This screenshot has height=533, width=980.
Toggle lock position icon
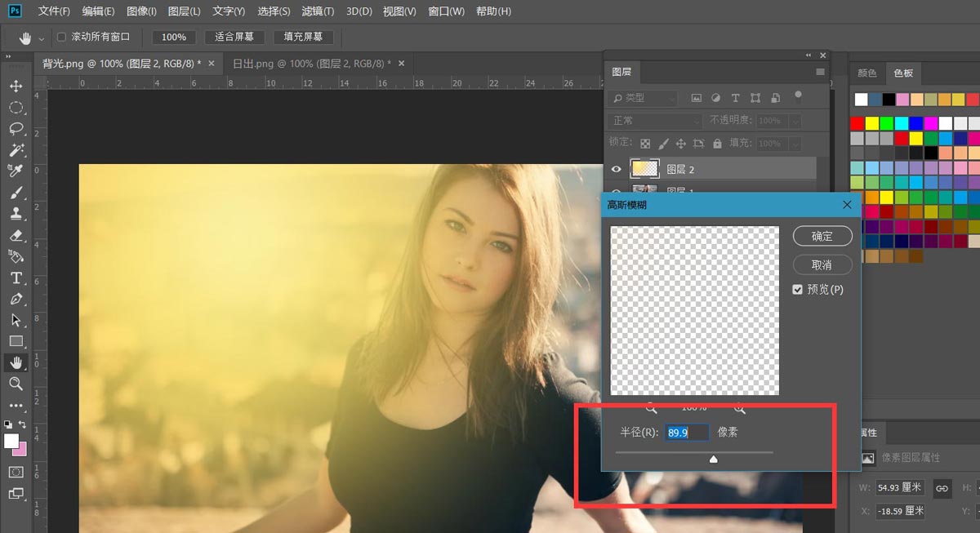click(x=682, y=144)
